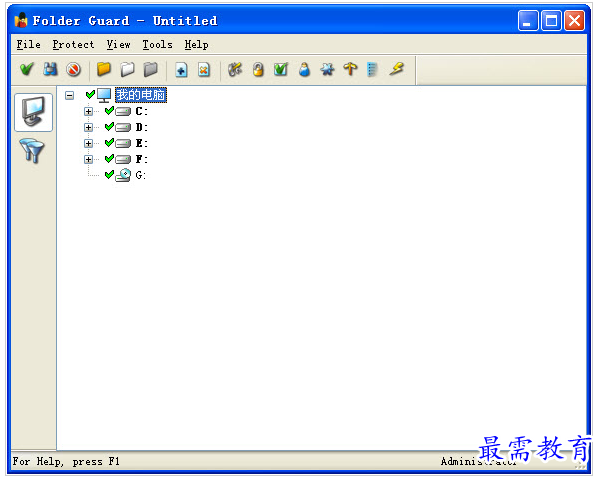This screenshot has width=600, height=480.
Task: Click the green check on drive D:
Action: [109, 127]
